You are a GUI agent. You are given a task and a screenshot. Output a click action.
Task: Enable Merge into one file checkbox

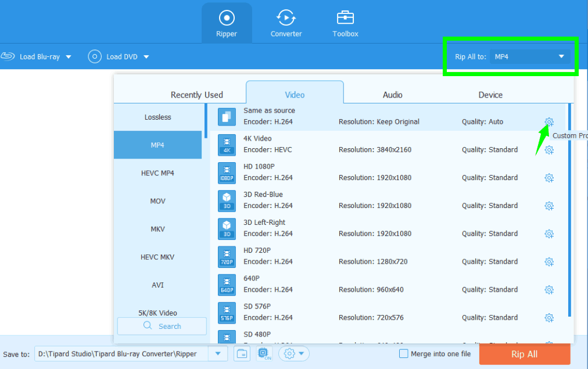tap(404, 353)
